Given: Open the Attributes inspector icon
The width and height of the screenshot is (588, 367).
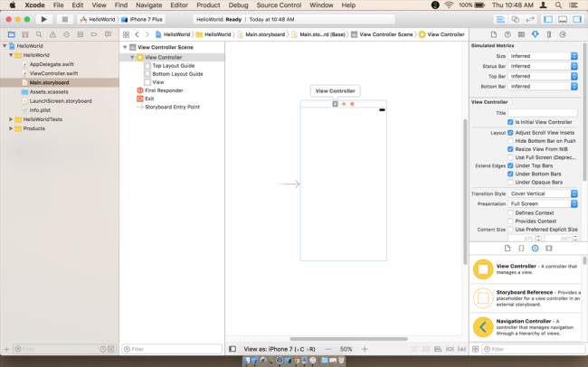Looking at the screenshot, I should [536, 34].
